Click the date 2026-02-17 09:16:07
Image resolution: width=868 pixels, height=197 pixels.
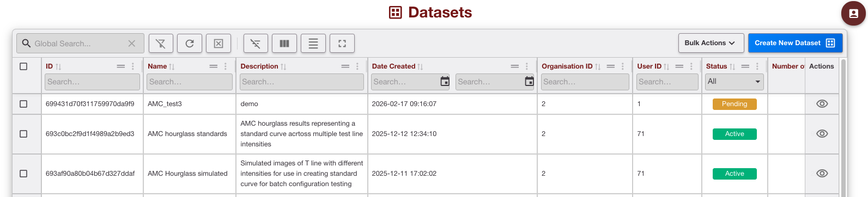(404, 104)
